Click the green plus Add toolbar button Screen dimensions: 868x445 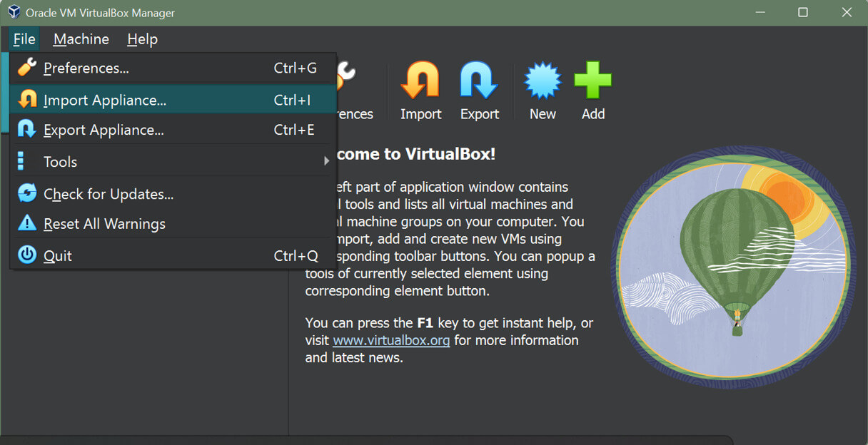click(593, 91)
